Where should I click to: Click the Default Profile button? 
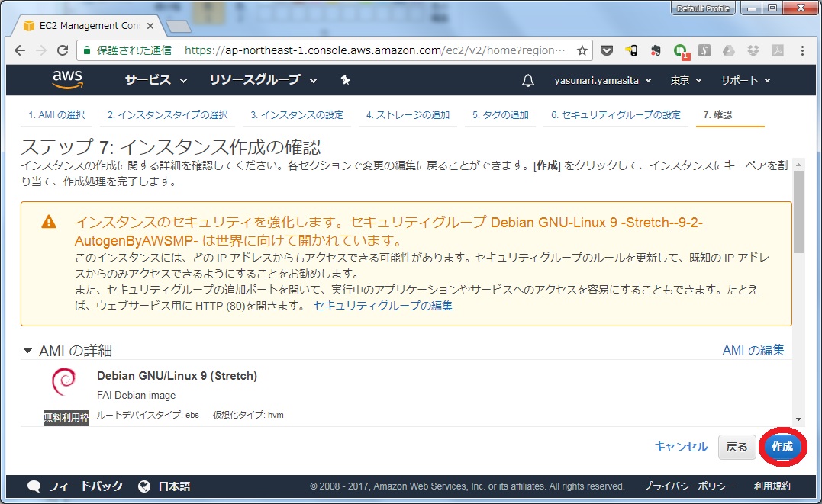703,8
